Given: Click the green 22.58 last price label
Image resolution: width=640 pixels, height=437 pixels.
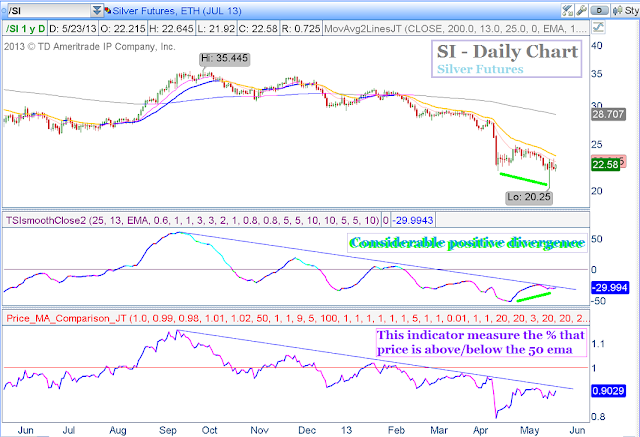Looking at the screenshot, I should [x=605, y=164].
